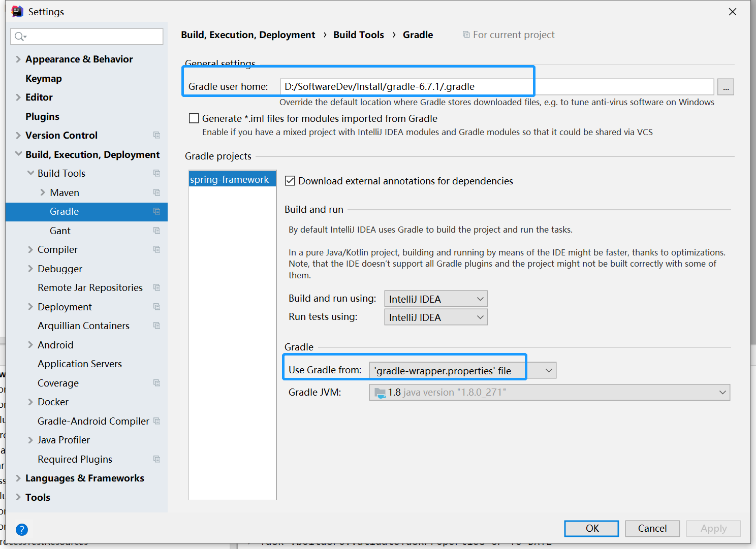Expand the Maven node arrow
This screenshot has width=756, height=549.
pyautogui.click(x=43, y=192)
